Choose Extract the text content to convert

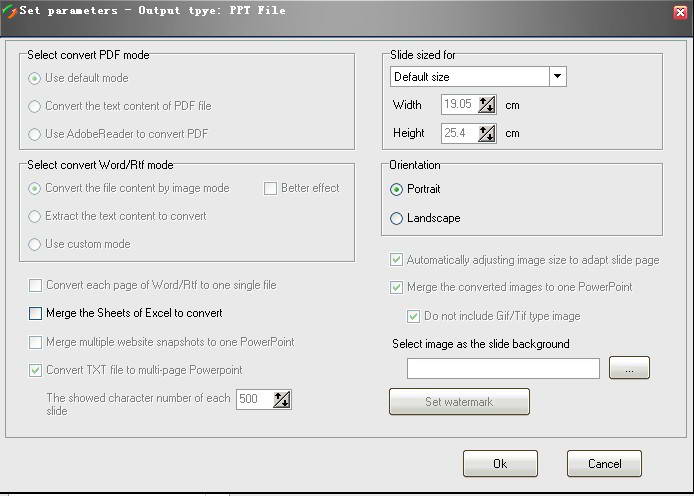click(x=36, y=216)
